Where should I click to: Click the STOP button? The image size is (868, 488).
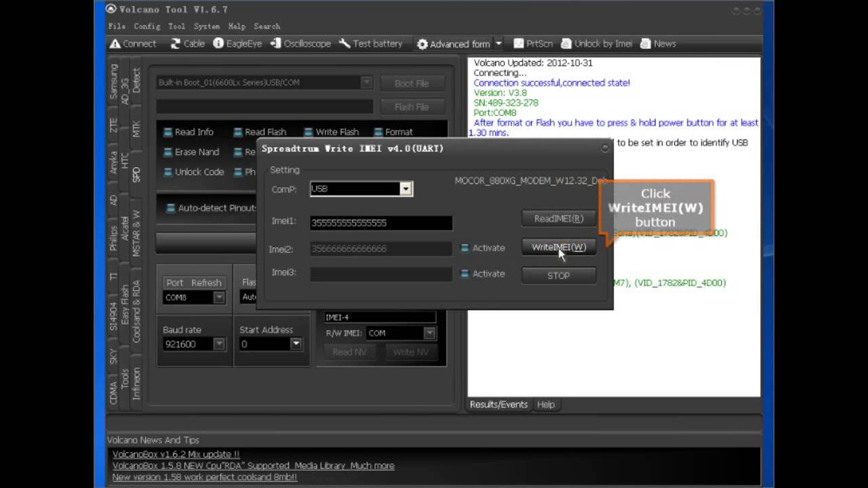point(558,276)
